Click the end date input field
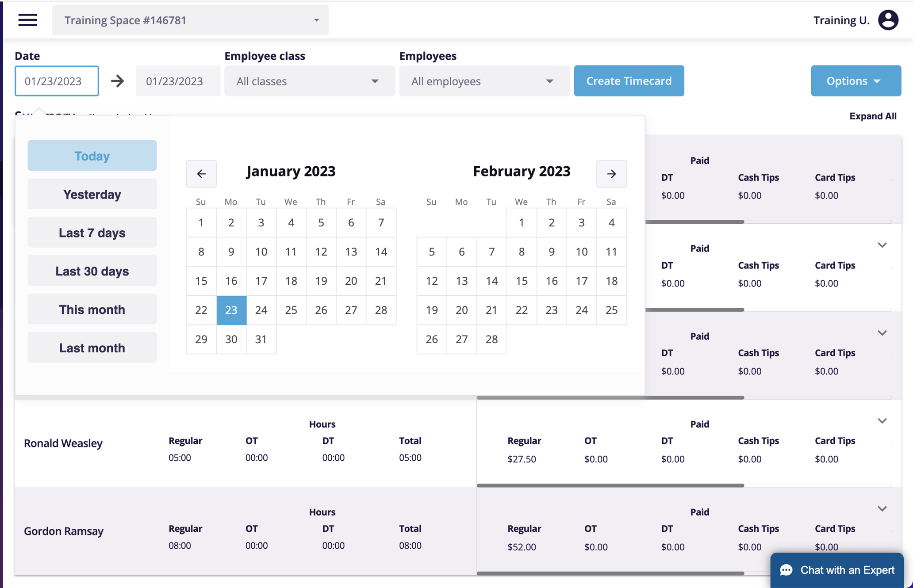The width and height of the screenshot is (913, 588). (x=177, y=81)
